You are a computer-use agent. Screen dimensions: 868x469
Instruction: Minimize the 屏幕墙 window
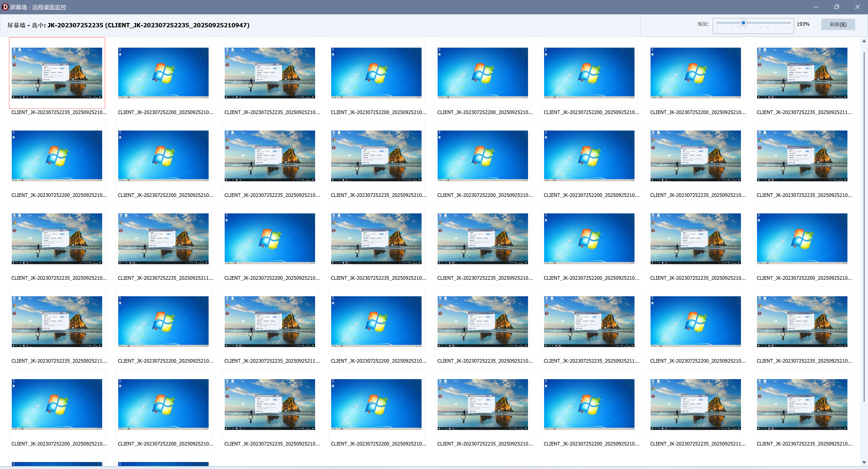pos(816,7)
